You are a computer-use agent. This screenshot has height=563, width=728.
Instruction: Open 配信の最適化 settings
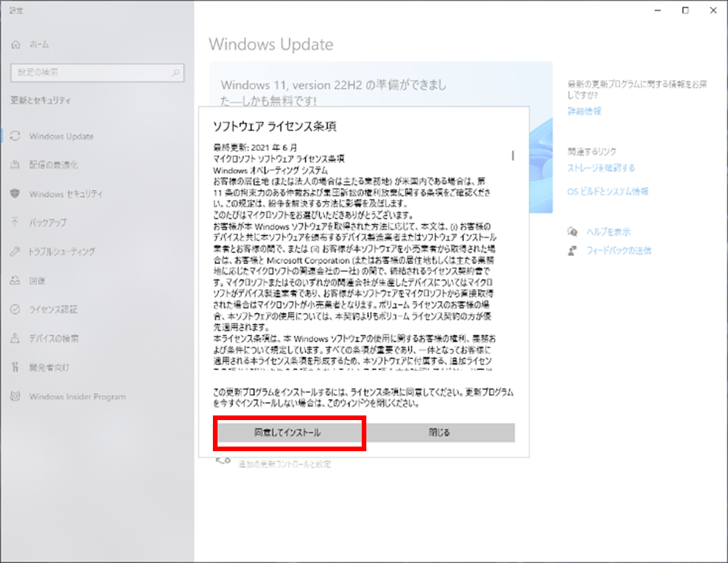[x=54, y=165]
